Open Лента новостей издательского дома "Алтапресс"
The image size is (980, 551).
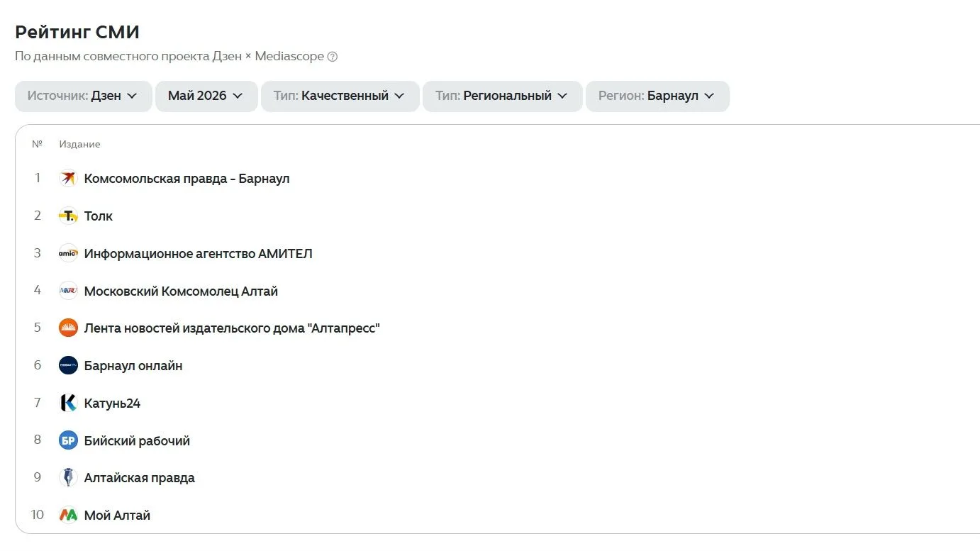point(232,328)
